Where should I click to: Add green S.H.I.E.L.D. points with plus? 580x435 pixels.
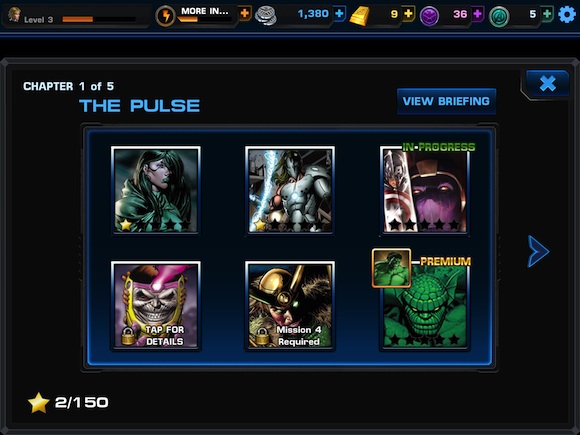[x=547, y=14]
